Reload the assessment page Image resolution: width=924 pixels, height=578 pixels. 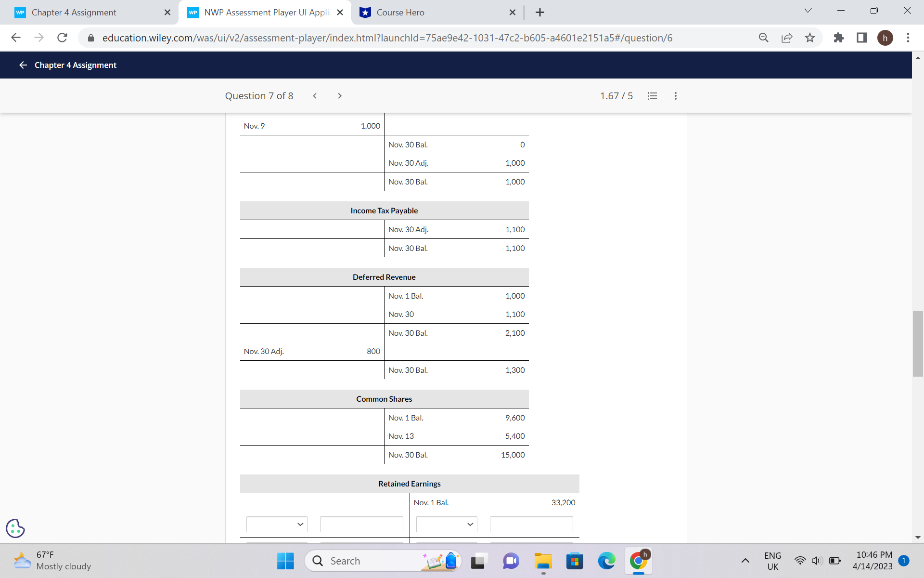point(62,38)
